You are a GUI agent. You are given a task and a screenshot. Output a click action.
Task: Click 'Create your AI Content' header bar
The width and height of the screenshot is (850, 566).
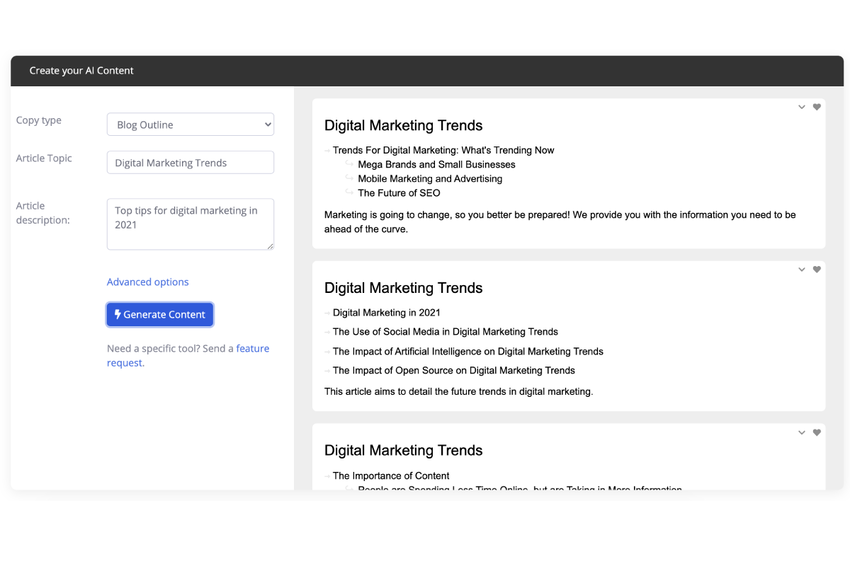pos(427,70)
